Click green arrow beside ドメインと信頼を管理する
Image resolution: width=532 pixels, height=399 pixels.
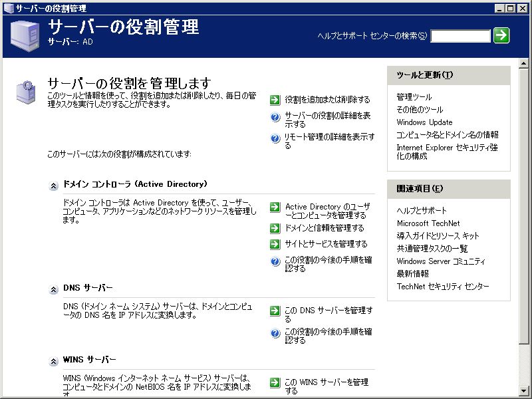pyautogui.click(x=275, y=228)
